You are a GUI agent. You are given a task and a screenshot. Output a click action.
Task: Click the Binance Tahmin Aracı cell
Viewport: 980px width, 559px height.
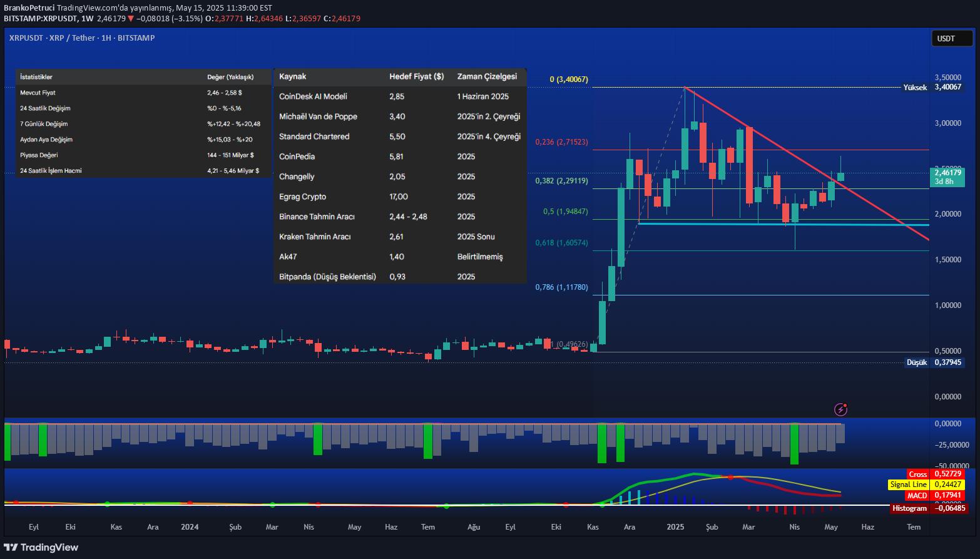tap(317, 217)
